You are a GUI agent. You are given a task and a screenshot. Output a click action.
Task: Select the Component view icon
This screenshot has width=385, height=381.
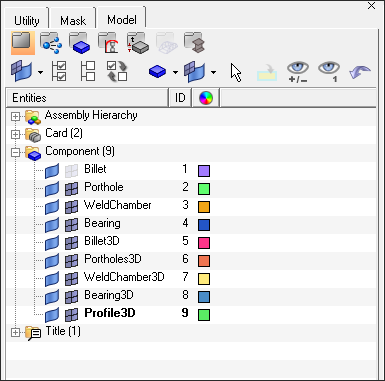(79, 43)
